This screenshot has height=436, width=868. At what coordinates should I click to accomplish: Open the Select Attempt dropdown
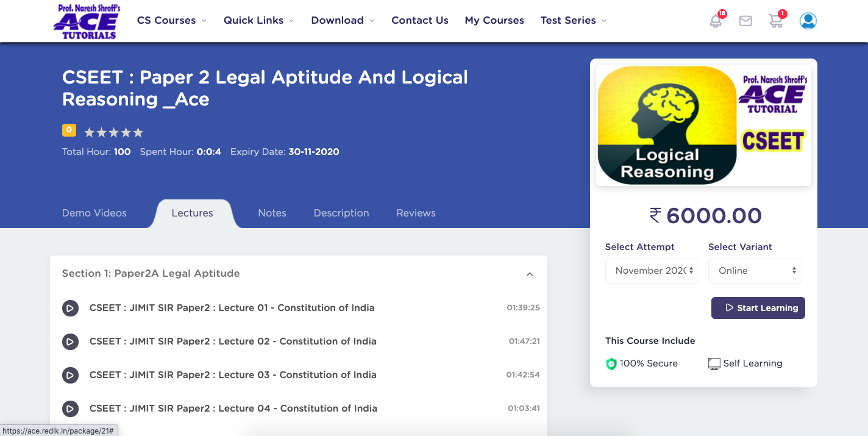click(x=652, y=271)
